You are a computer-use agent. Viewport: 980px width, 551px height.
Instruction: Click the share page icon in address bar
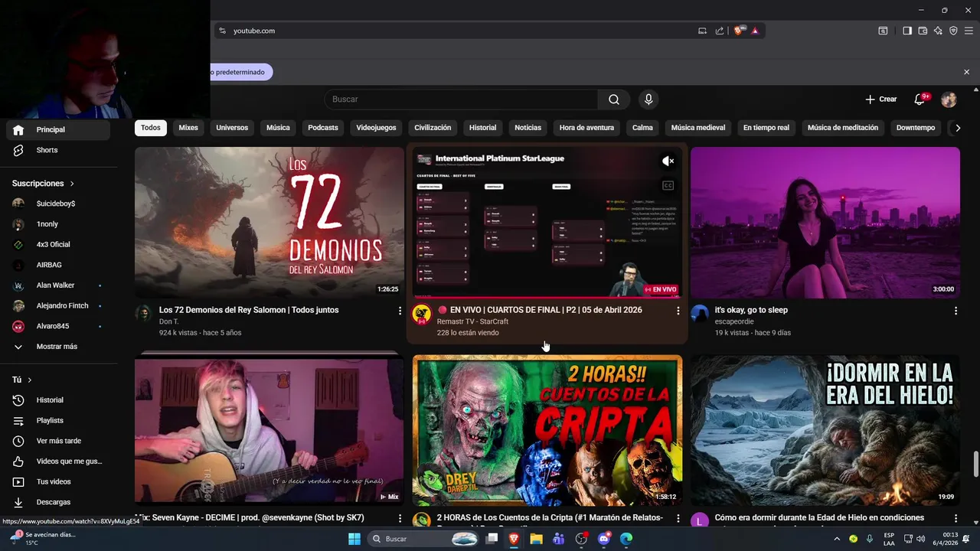click(720, 31)
